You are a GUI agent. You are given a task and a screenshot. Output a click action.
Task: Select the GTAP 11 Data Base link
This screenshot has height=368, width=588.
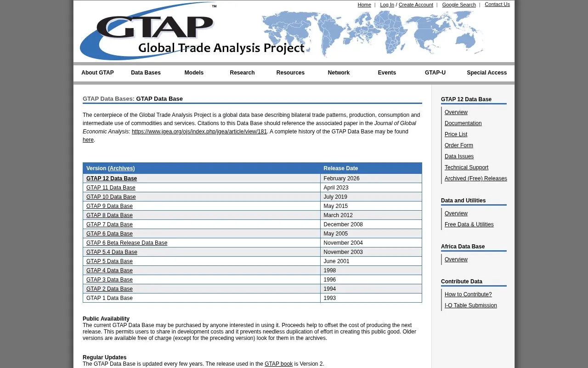coord(111,188)
